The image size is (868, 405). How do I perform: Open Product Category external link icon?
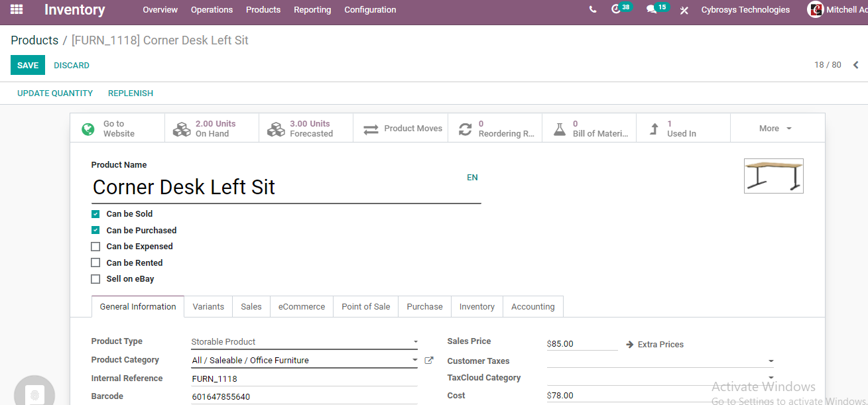[429, 361]
